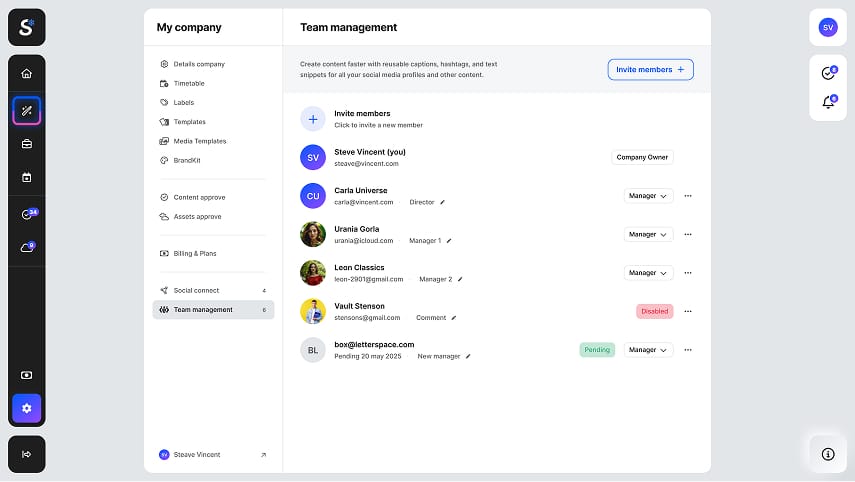The width and height of the screenshot is (855, 482).
Task: Click the settings gear icon
Action: (x=26, y=408)
